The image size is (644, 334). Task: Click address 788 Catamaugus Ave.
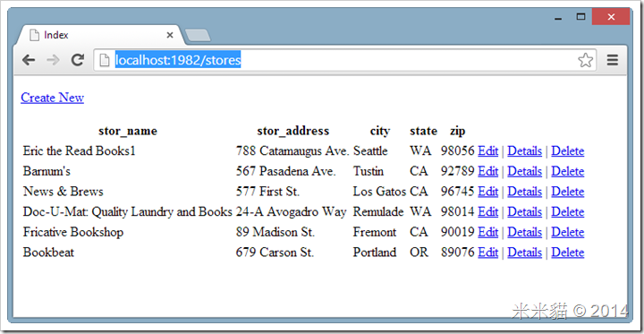tap(292, 151)
